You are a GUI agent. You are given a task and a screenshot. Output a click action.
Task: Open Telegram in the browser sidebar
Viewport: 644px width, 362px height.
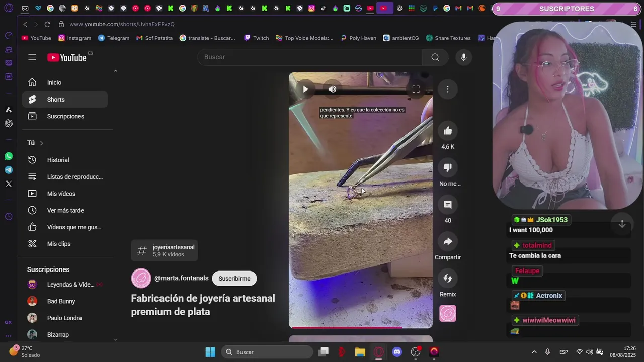[x=9, y=170]
